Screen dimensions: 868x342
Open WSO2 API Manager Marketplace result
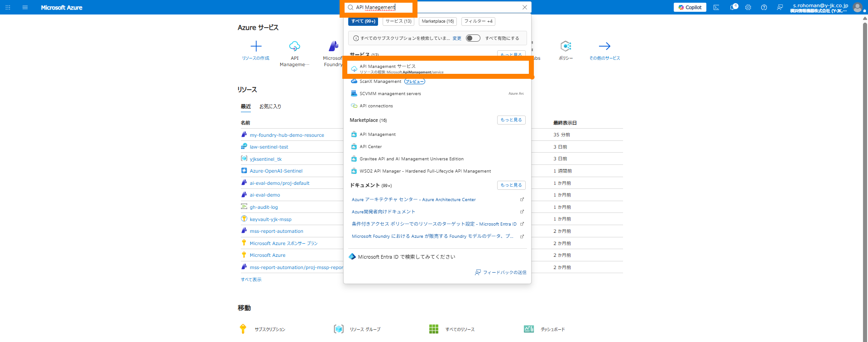(x=437, y=171)
